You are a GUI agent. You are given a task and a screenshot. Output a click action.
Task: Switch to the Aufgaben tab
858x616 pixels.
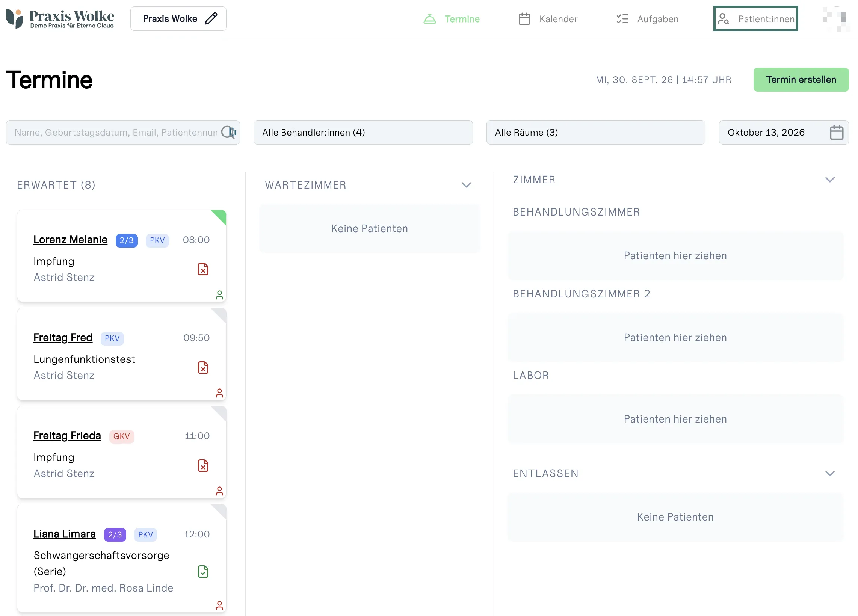point(647,19)
